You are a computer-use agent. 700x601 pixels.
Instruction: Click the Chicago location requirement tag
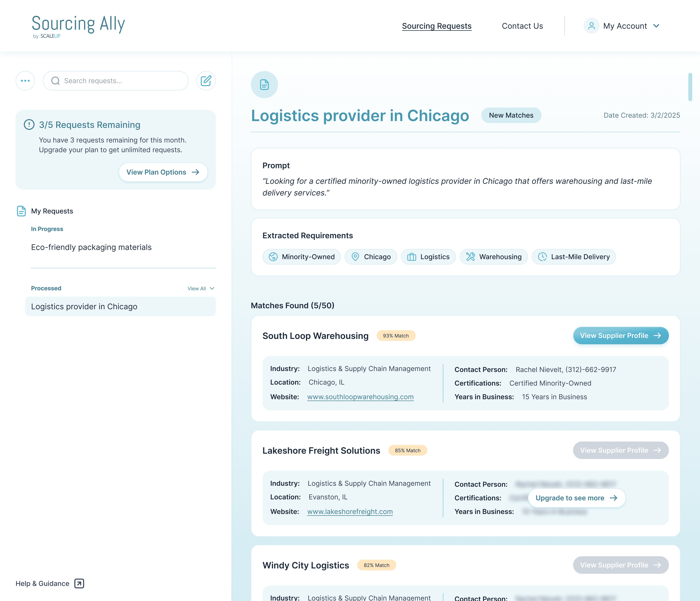tap(371, 257)
